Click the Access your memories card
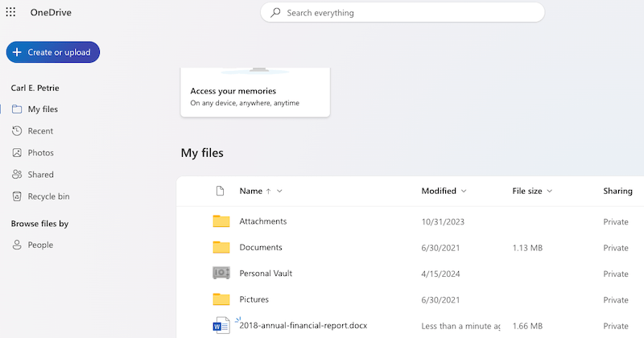Viewport: 644px width, 338px height. tap(255, 93)
